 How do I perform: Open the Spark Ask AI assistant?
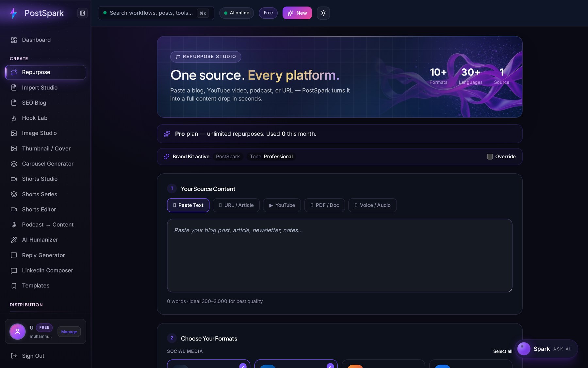546,349
